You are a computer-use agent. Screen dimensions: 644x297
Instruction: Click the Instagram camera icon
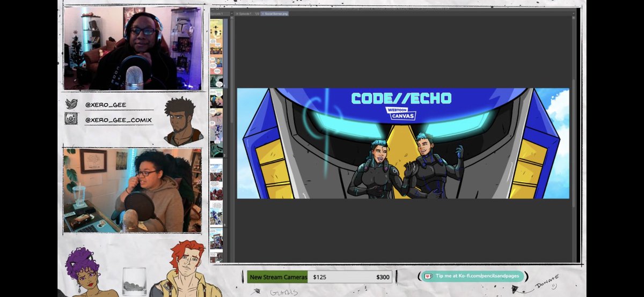(71, 118)
